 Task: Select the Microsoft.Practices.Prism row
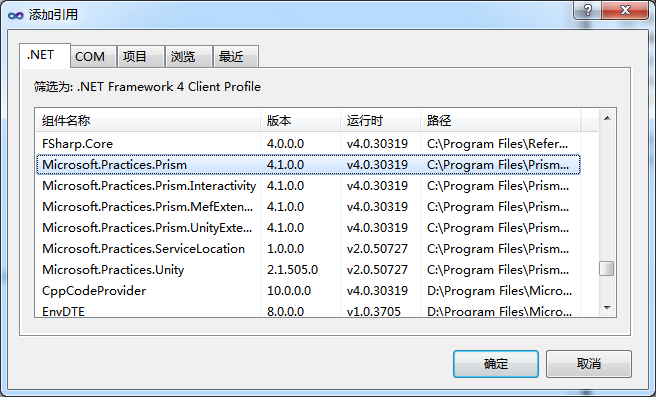(x=308, y=165)
